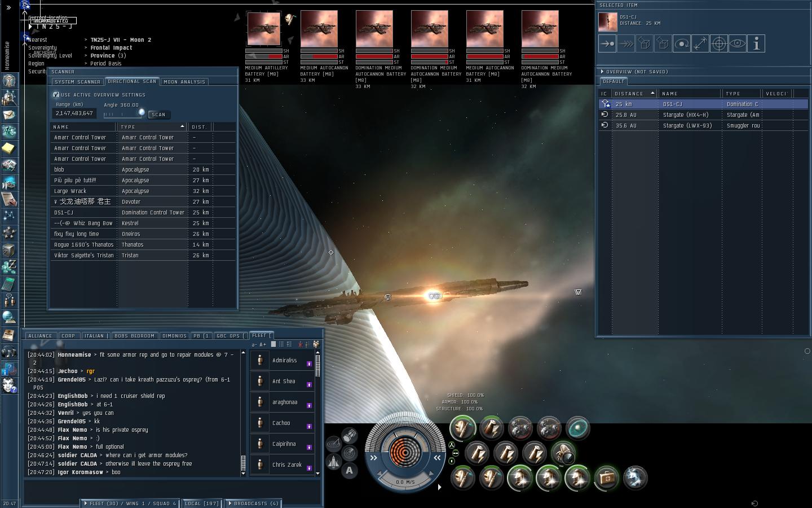This screenshot has height=508, width=812.
Task: Click the Look At eye icon
Action: tap(738, 43)
